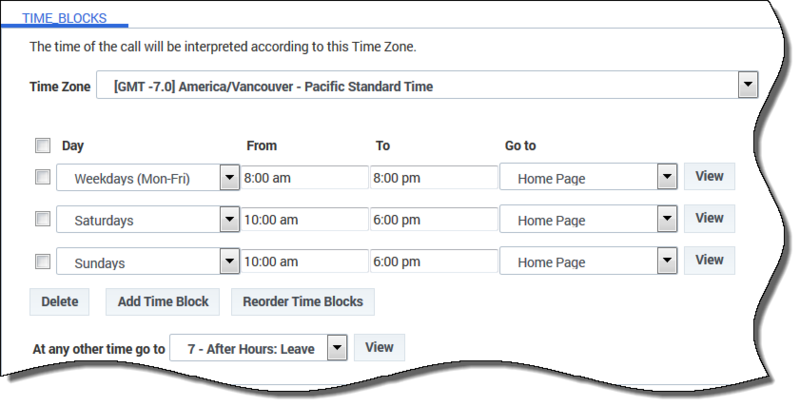
Task: Expand the Time Zone dropdown
Action: [428, 85]
